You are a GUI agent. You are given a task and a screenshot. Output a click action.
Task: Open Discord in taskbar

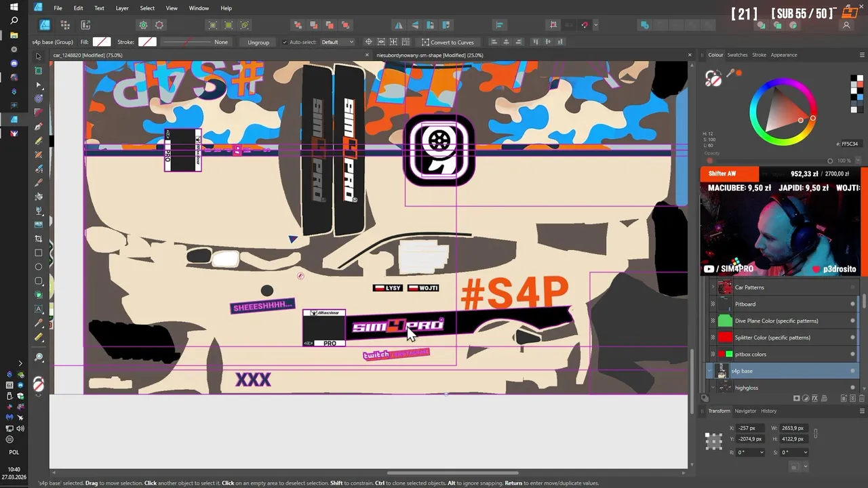click(14, 64)
